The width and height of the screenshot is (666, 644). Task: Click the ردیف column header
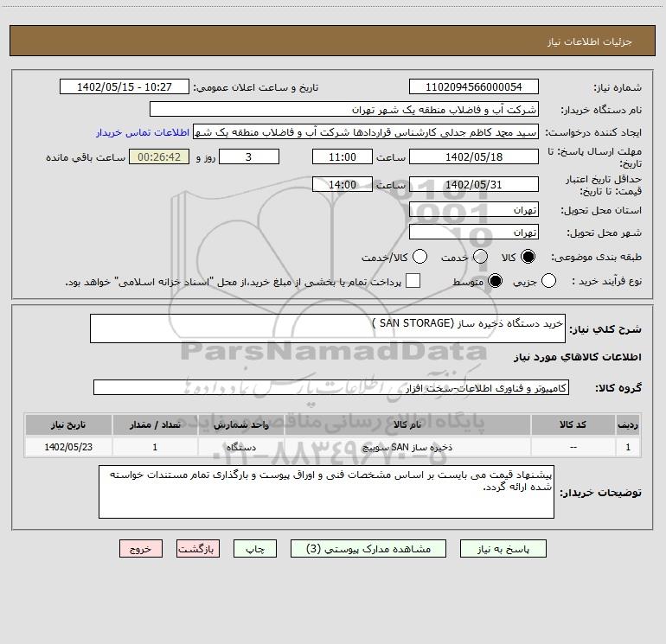[x=628, y=424]
